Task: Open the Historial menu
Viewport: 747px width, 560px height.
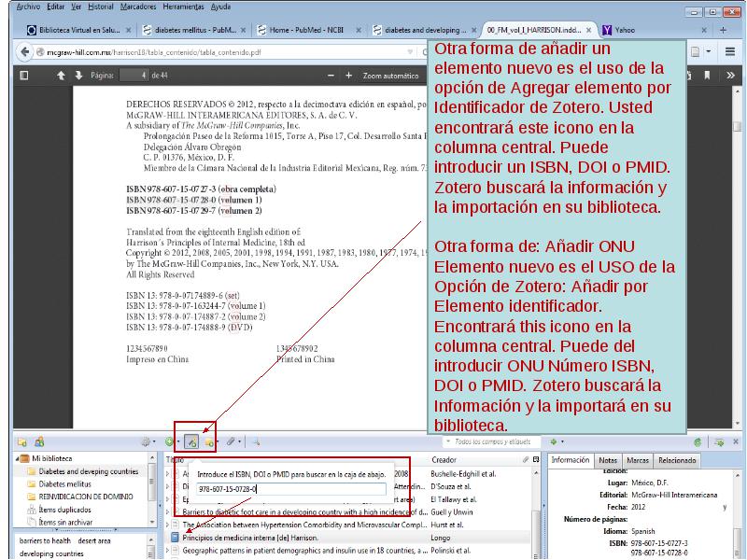Action: [x=101, y=7]
